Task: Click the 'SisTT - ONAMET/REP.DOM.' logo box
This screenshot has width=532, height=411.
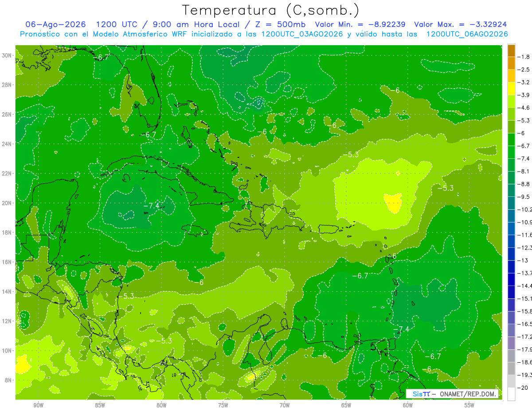Action: pos(452,394)
